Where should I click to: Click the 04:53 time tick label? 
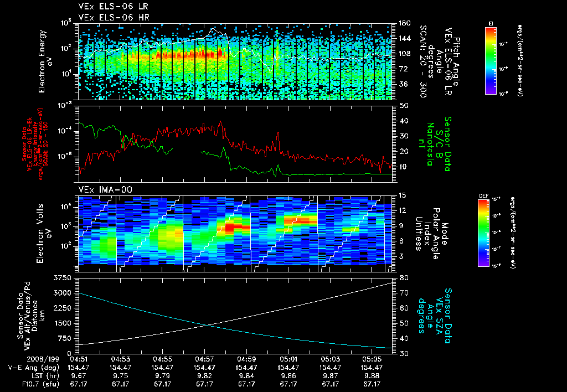120,359
